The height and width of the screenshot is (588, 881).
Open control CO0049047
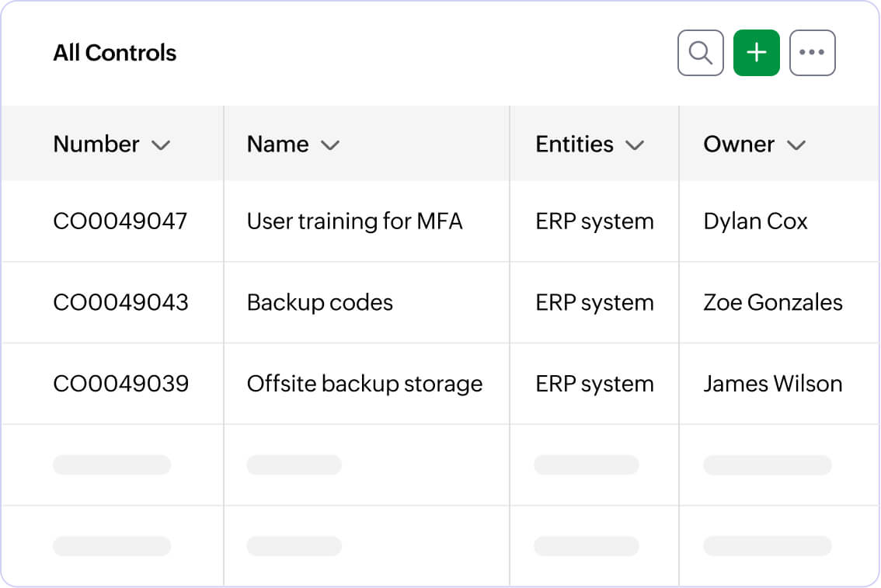point(120,221)
